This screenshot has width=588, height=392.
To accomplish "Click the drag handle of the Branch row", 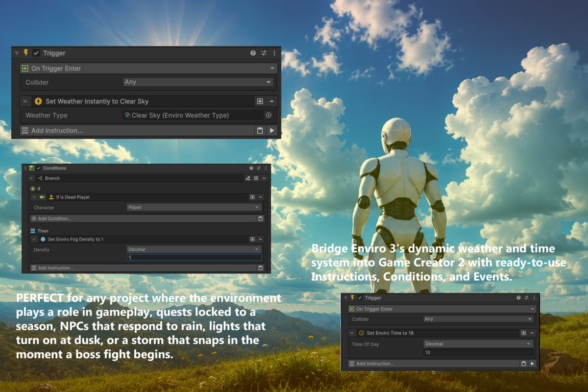I will click(x=31, y=178).
